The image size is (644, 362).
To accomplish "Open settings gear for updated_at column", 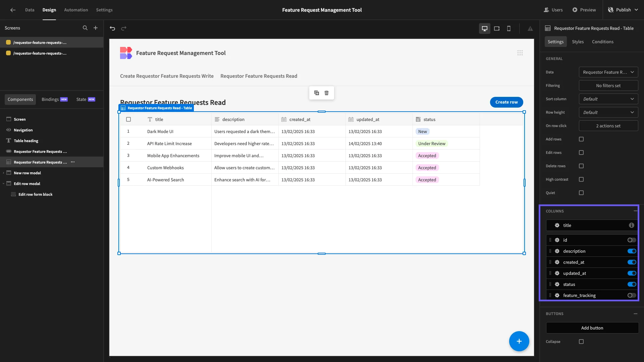I will tap(557, 273).
